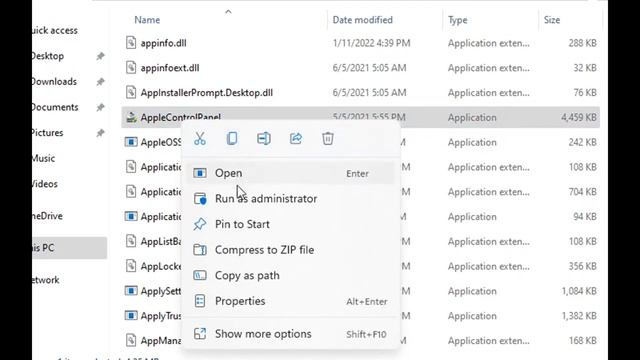The height and width of the screenshot is (360, 640).
Task: Click the 1,084 KB size cell
Action: point(579,291)
